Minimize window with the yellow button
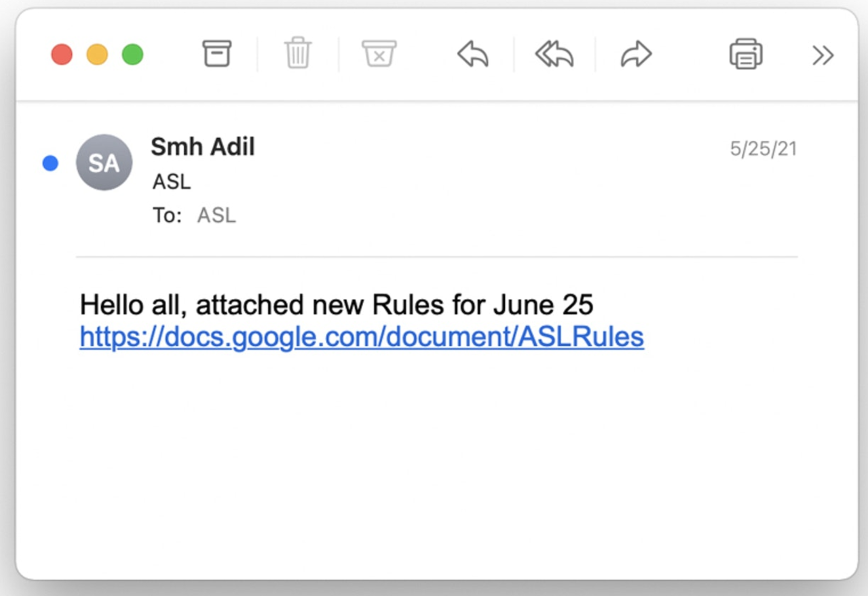The width and height of the screenshot is (868, 596). click(97, 54)
